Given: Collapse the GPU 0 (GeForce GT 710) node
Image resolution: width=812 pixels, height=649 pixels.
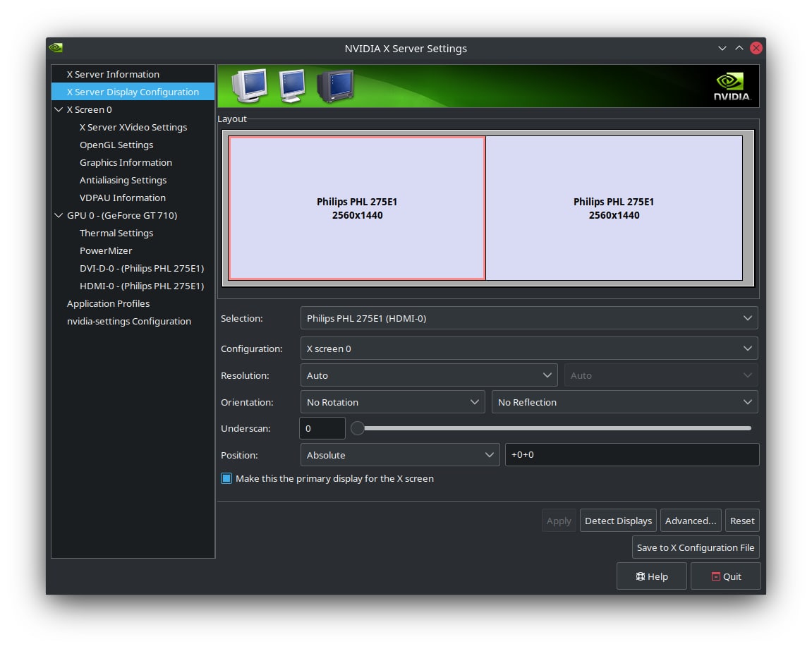Looking at the screenshot, I should (x=59, y=215).
